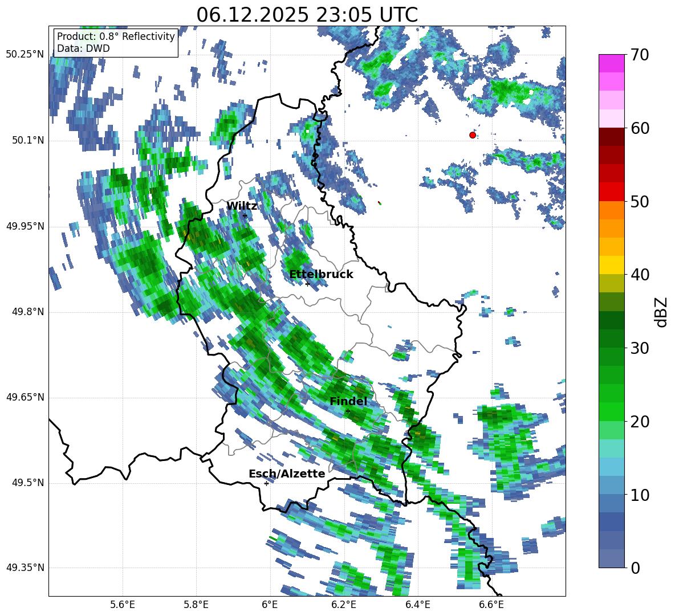Pick the dark red colorbar segment below 60
Viewport: 675px width, 616px height.
point(611,137)
